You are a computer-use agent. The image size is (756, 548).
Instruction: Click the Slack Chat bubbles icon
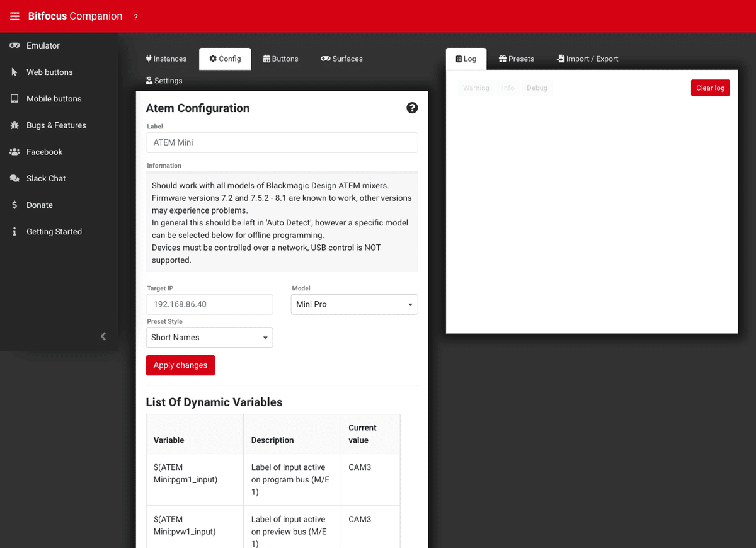[14, 178]
